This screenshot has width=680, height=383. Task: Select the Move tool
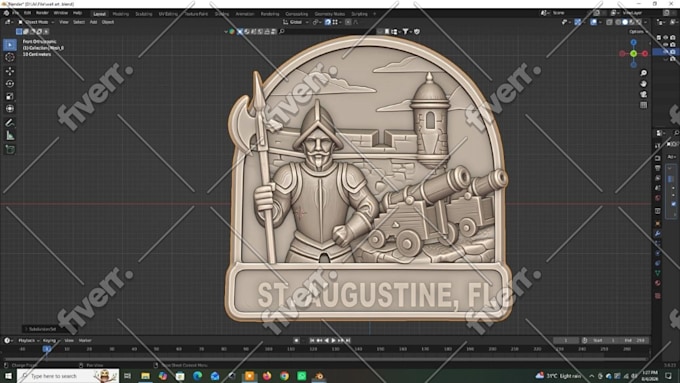click(10, 71)
